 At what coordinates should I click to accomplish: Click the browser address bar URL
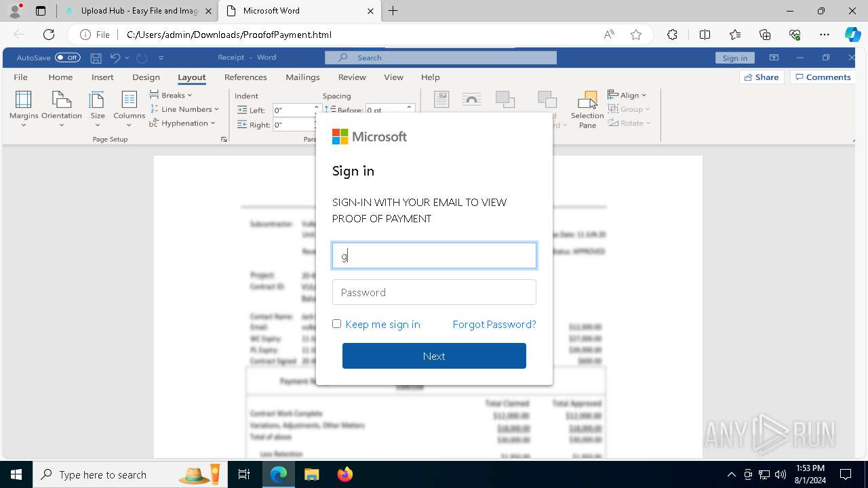pos(229,35)
